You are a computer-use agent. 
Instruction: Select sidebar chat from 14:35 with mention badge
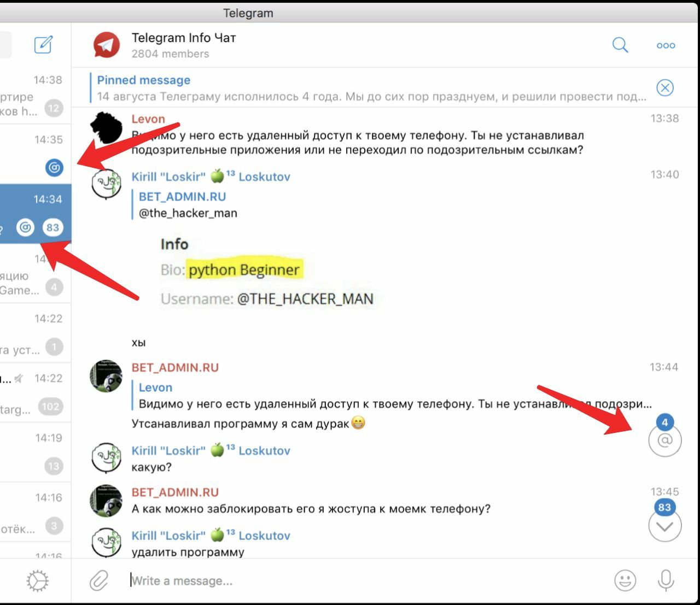coord(36,155)
